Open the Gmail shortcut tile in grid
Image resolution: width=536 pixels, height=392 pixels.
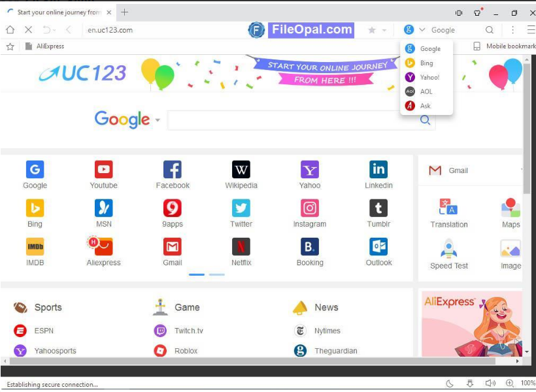point(173,252)
